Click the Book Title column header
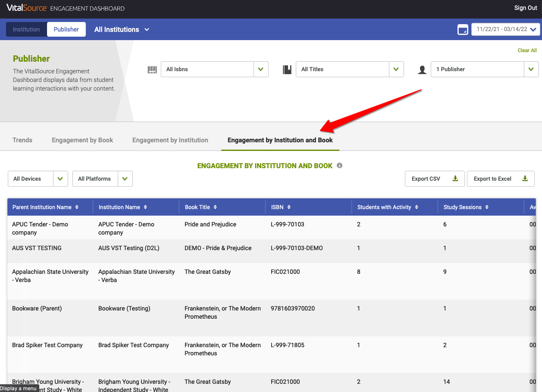542x392 pixels. click(222, 207)
